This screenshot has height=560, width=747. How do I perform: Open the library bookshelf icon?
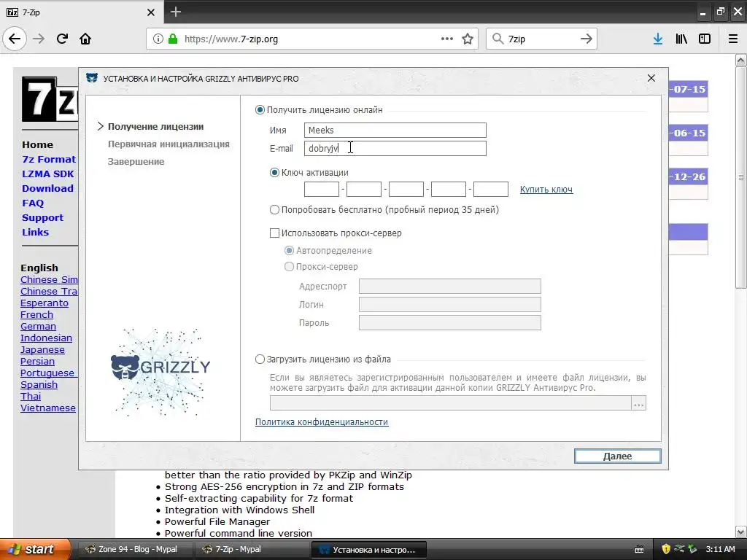[x=681, y=39]
